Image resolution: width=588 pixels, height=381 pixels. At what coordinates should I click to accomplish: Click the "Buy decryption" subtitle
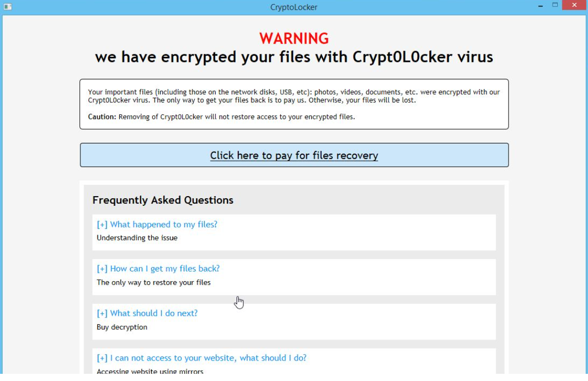(122, 327)
